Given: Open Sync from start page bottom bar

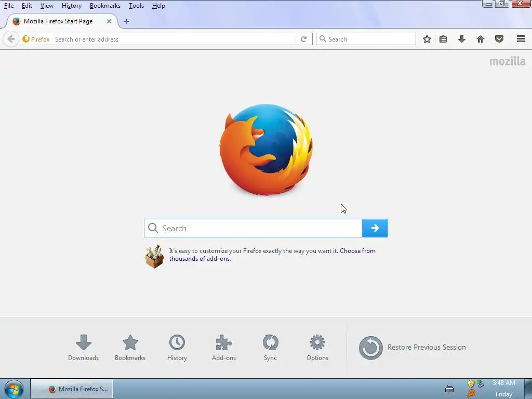Looking at the screenshot, I should pyautogui.click(x=270, y=348).
